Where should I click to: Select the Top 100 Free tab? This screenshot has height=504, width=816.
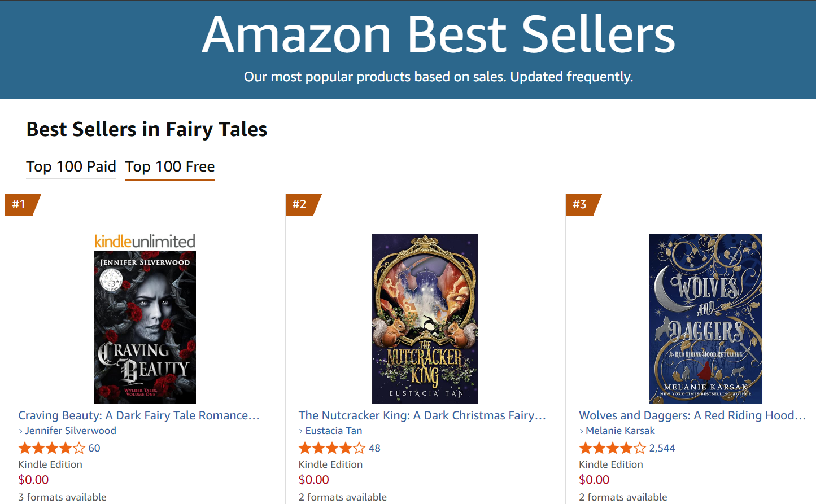170,166
